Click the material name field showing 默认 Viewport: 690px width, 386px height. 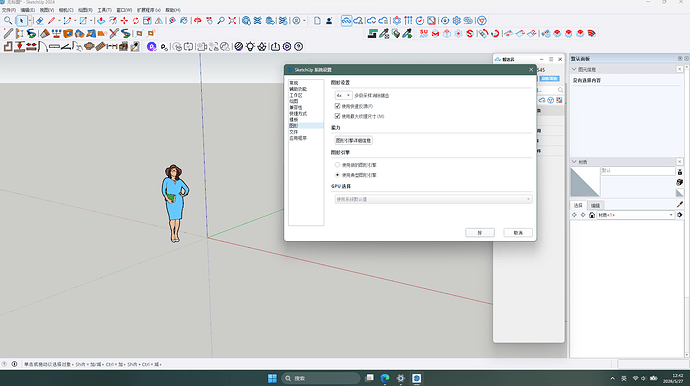(638, 171)
